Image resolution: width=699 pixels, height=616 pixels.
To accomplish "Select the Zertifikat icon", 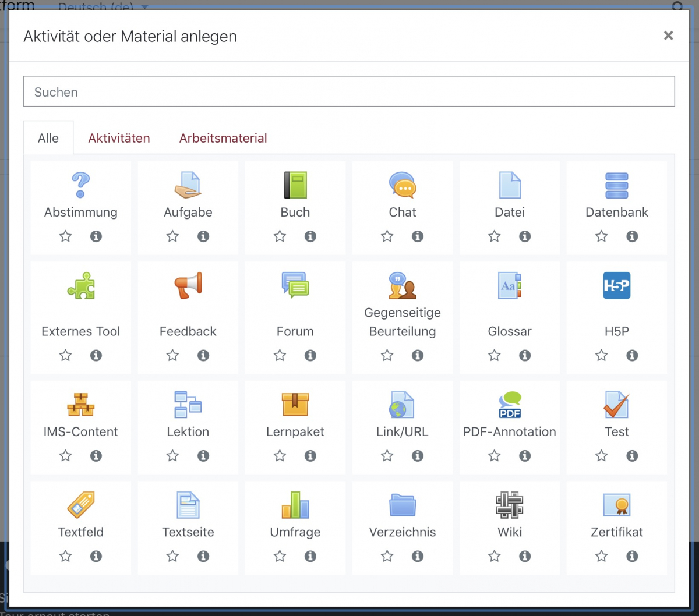I will tap(616, 505).
